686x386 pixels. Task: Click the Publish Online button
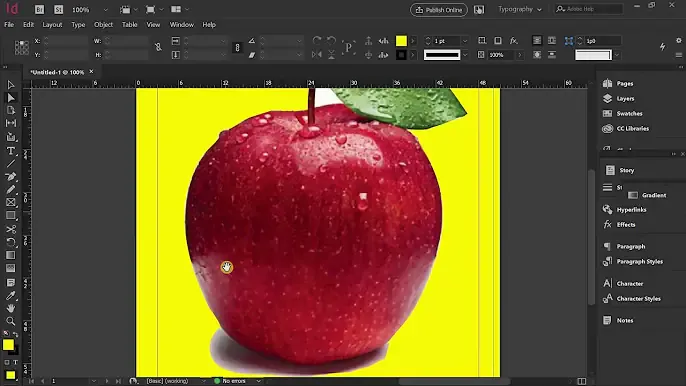click(439, 10)
